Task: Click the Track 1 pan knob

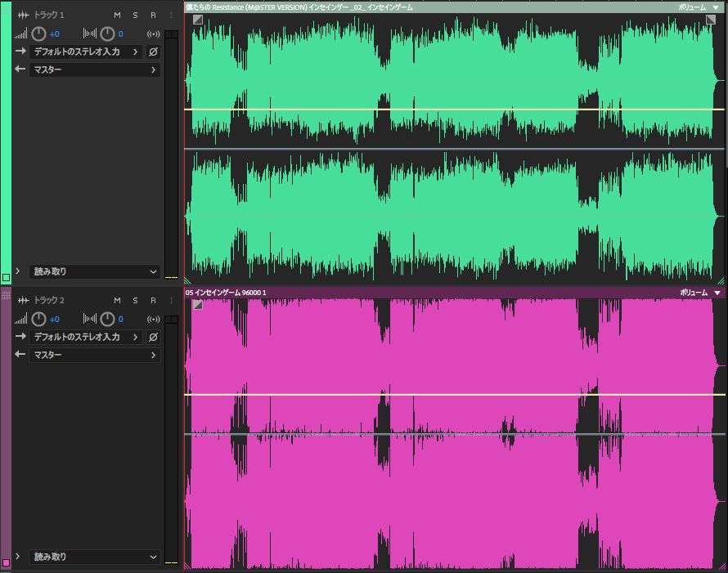Action: pyautogui.click(x=107, y=34)
